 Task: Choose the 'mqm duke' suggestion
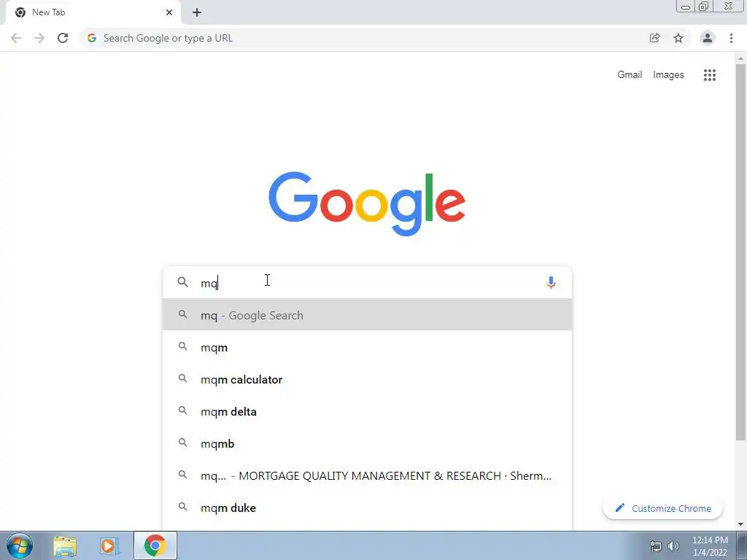[368, 507]
